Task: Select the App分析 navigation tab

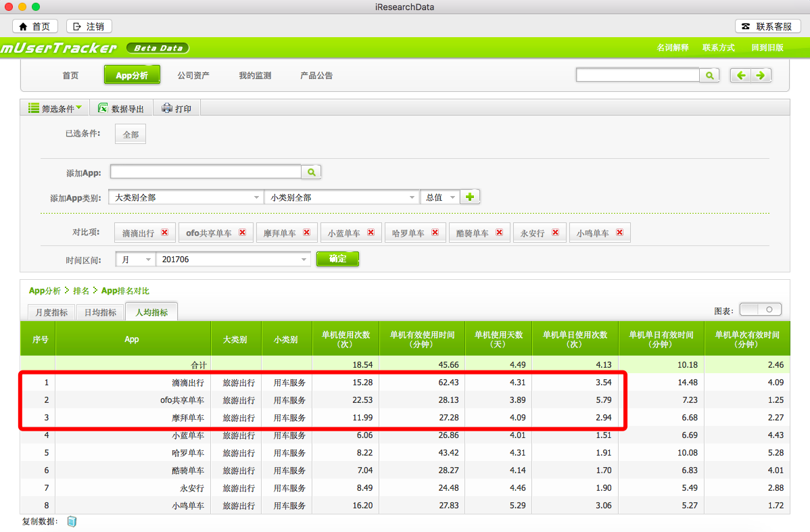Action: 132,75
